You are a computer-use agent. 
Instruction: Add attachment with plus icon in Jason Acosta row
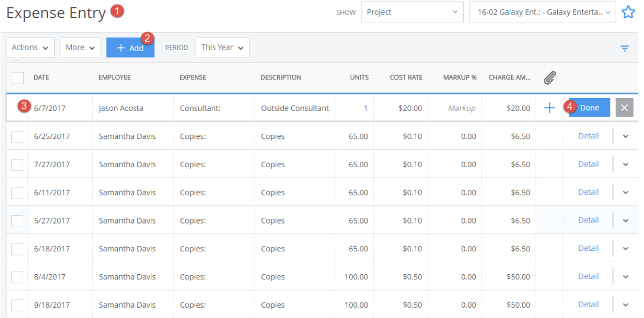[549, 108]
